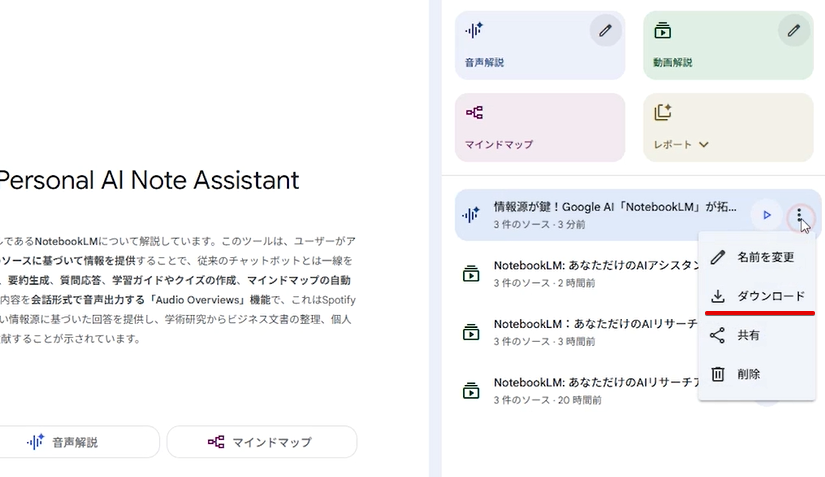Open the マインドマップ card in Studio
The width and height of the screenshot is (825, 477).
539,128
